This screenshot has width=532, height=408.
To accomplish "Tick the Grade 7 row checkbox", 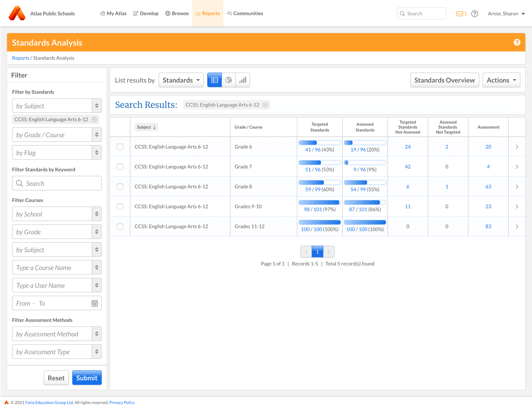I will [x=120, y=167].
